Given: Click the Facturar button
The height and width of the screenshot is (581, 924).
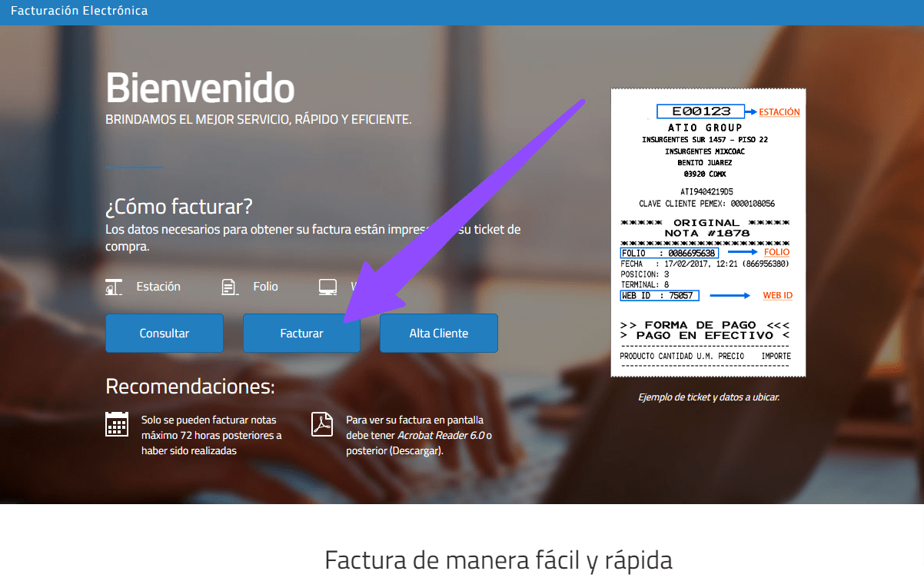Looking at the screenshot, I should [x=301, y=333].
